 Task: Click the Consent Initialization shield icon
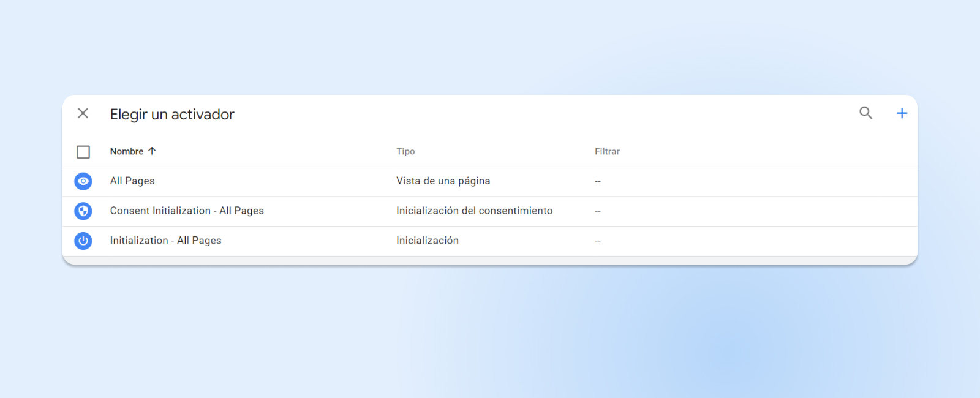point(83,211)
